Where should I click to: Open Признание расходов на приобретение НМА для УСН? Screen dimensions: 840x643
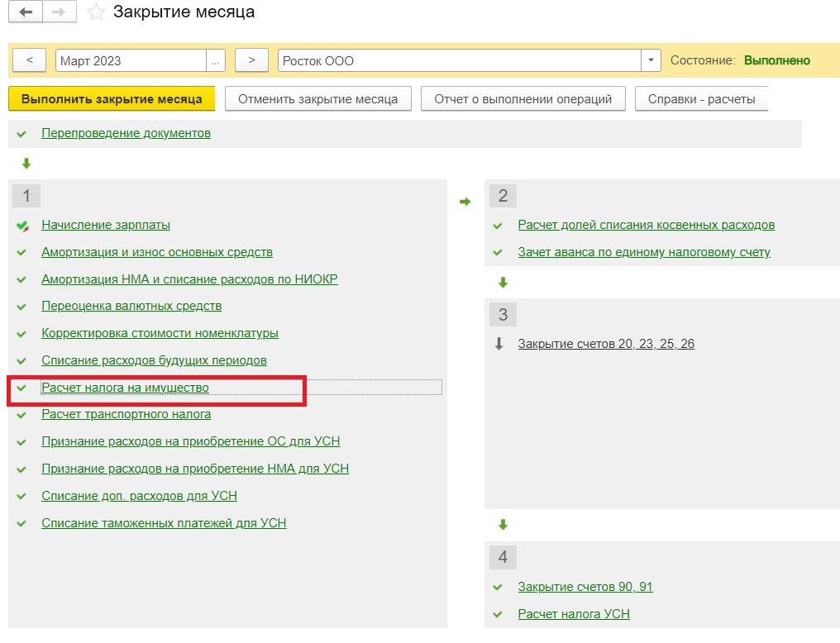pos(195,469)
